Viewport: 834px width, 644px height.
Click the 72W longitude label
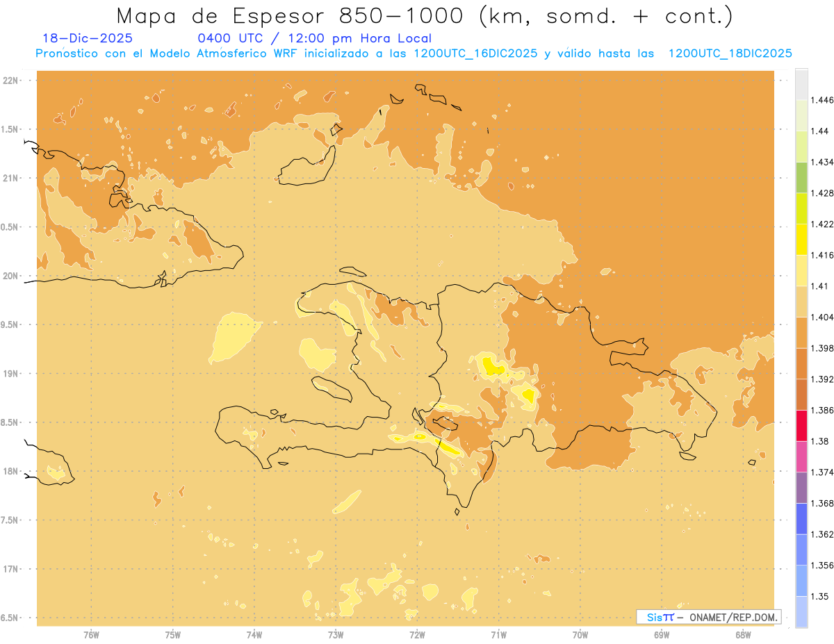coord(417,635)
